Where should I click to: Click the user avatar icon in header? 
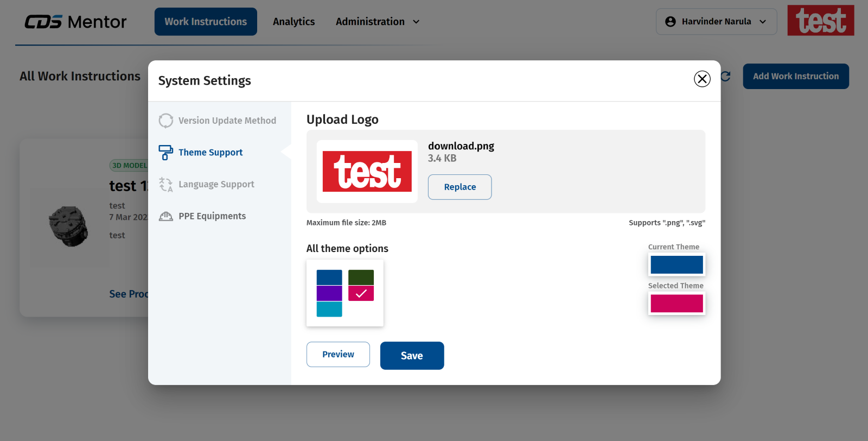point(671,22)
